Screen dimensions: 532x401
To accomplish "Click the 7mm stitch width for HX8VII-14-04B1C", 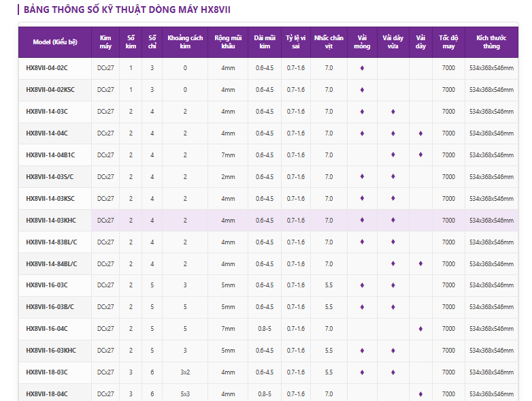I will click(x=228, y=155).
